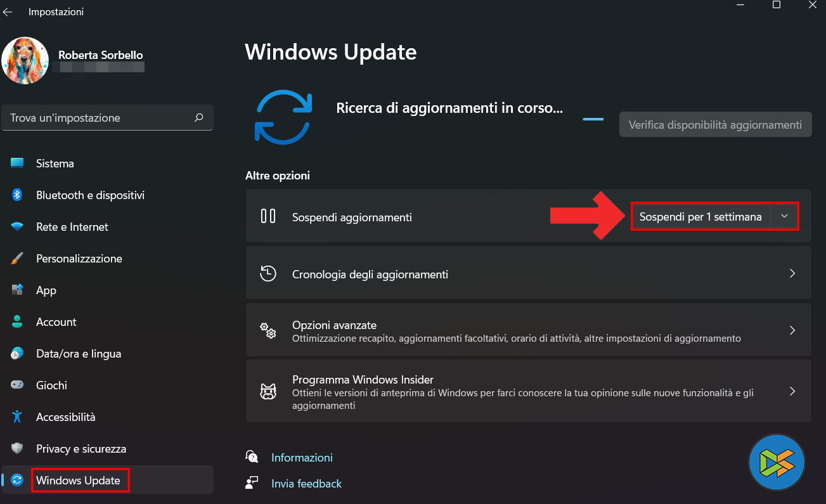
Task: Click the "Ricerca di aggiornamenti in corso..." status text
Action: [x=449, y=108]
